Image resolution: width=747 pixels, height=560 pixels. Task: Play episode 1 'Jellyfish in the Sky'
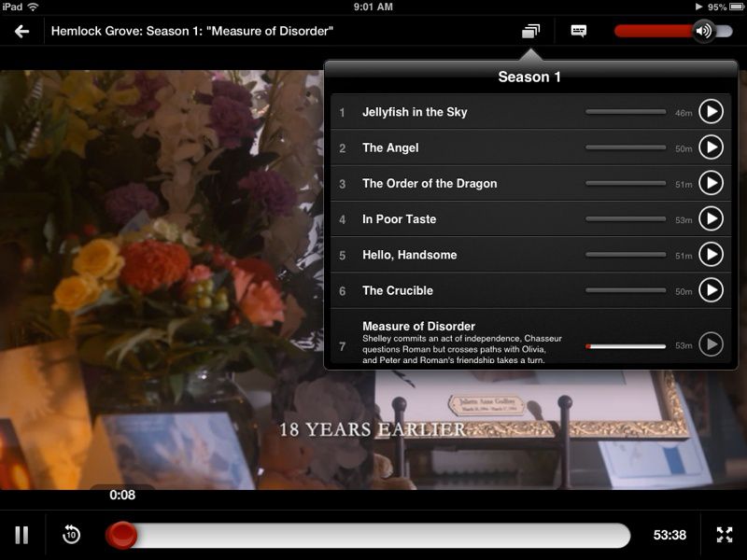pos(712,111)
